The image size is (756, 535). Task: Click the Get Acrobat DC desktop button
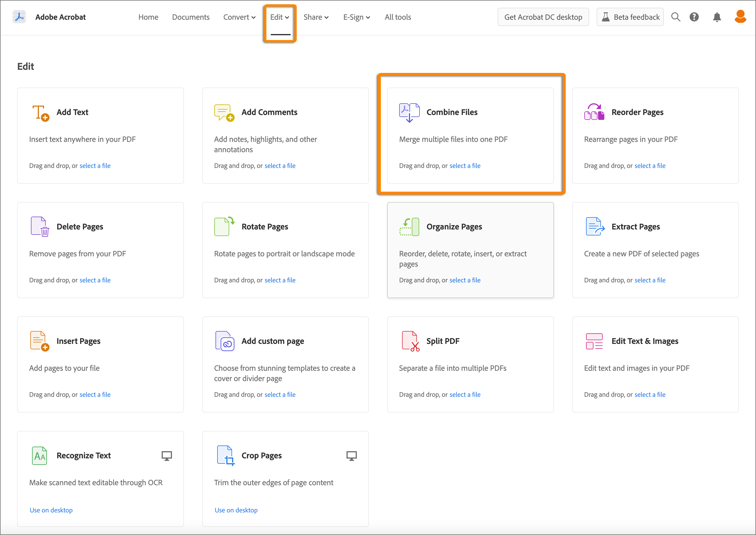pos(543,17)
